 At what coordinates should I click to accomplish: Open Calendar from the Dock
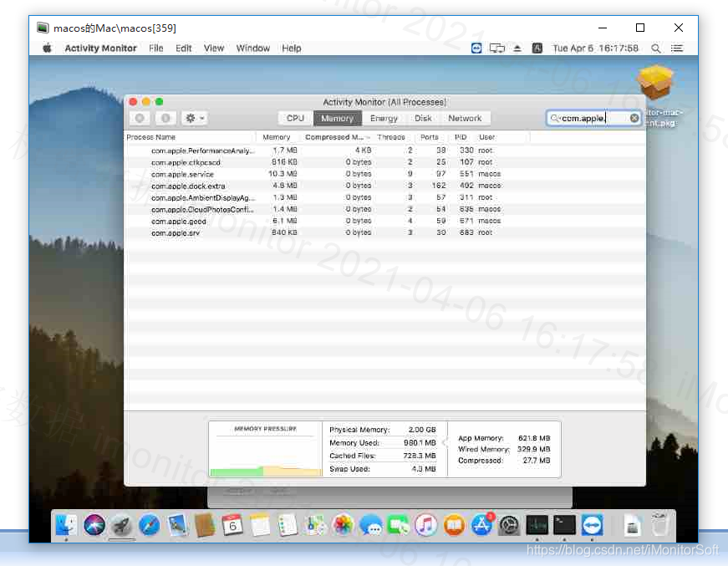click(232, 526)
